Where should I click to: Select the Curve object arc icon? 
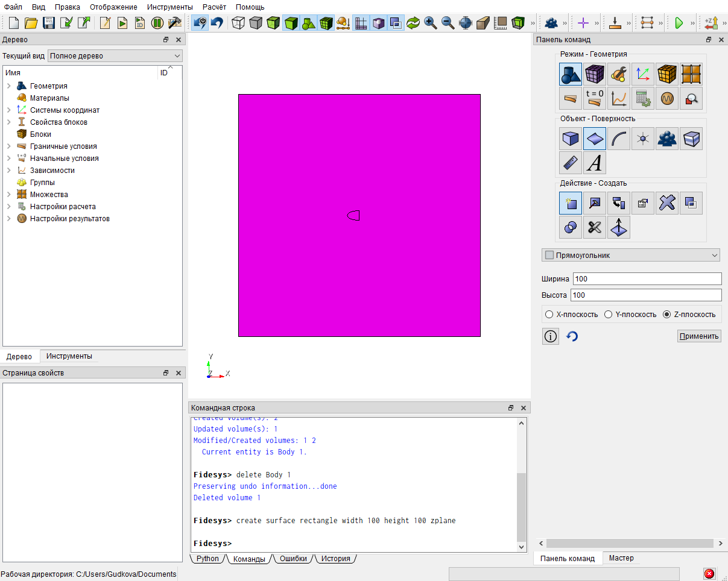(x=619, y=139)
